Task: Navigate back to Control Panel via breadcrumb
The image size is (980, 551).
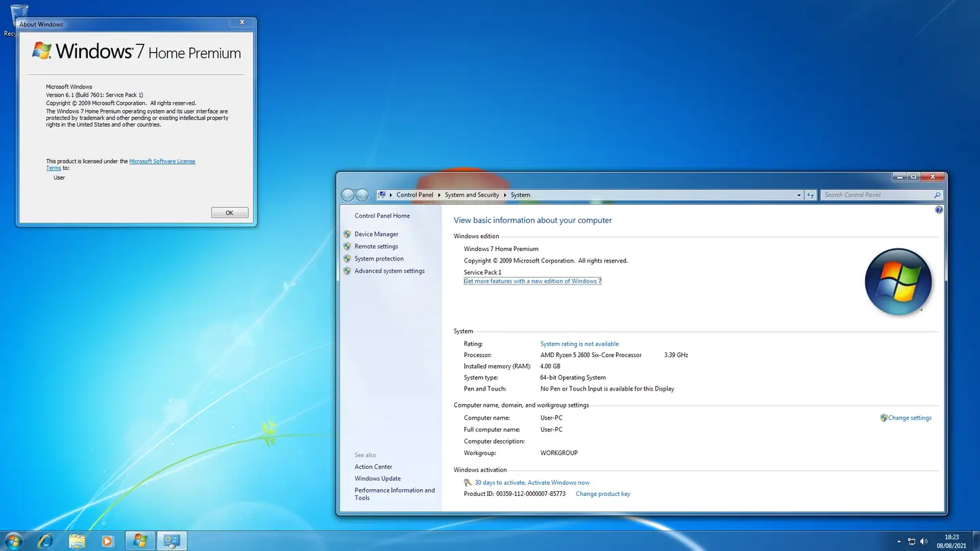Action: [x=414, y=195]
